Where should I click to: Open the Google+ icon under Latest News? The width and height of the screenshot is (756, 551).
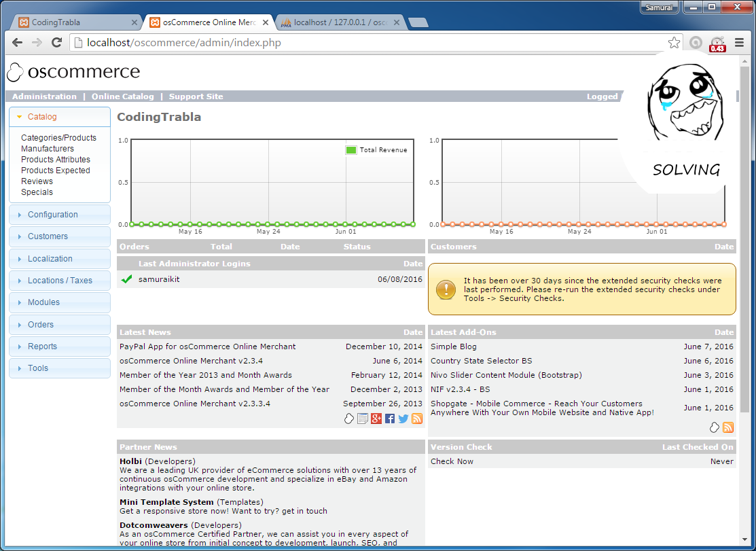click(376, 419)
